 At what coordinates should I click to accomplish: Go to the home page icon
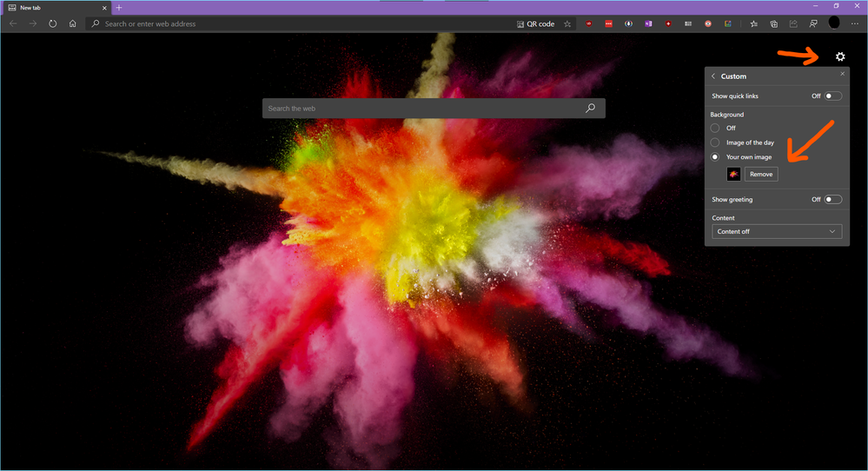pos(73,23)
